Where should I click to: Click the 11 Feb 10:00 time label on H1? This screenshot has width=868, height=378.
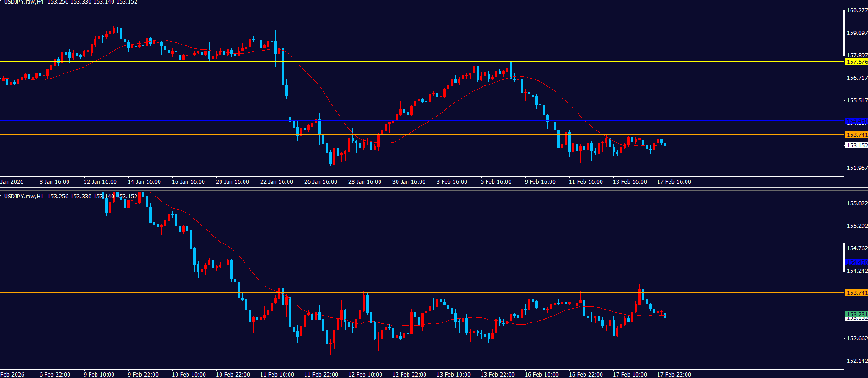coord(277,375)
